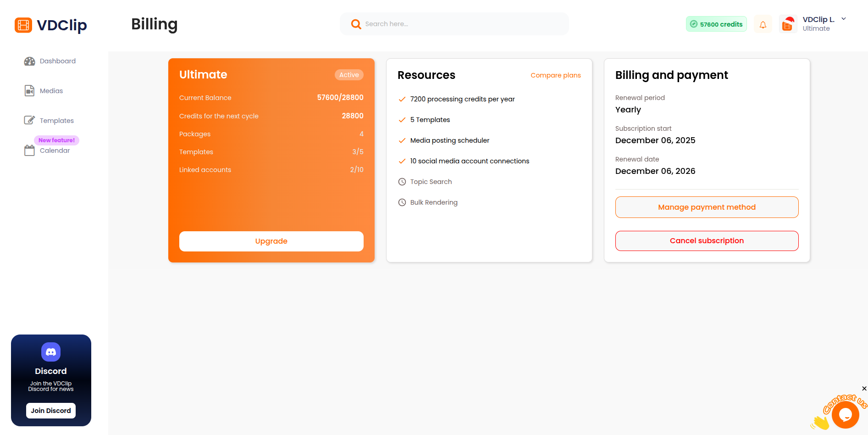The height and width of the screenshot is (435, 868).
Task: Click inside the search field
Action: tap(454, 24)
